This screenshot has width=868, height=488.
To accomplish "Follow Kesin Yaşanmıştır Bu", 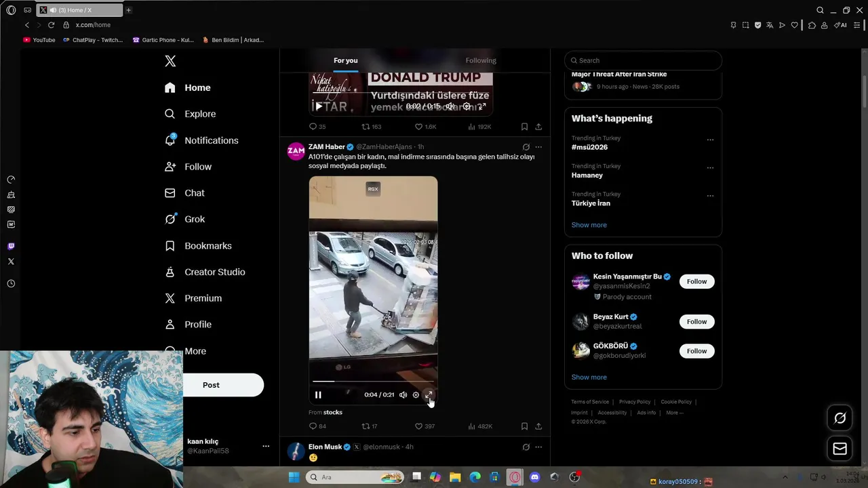I will (696, 281).
